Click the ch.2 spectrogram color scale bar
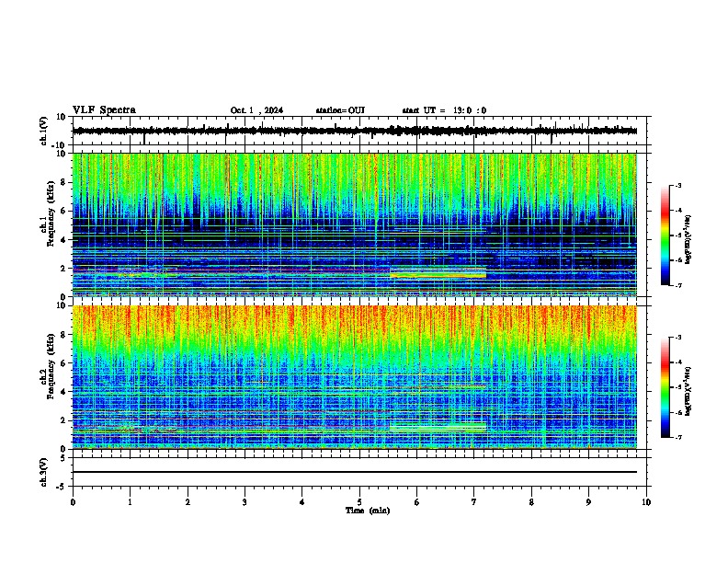This screenshot has width=728, height=563. [665, 387]
